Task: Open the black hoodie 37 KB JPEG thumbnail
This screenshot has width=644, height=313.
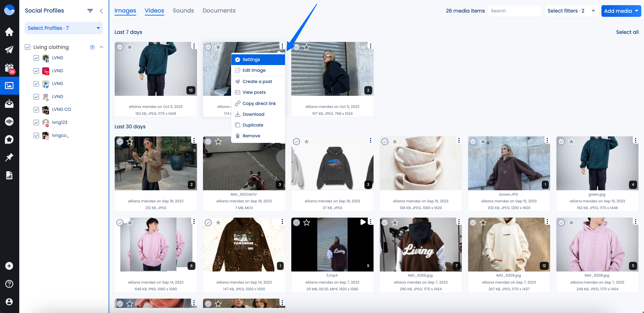Action: (332, 163)
